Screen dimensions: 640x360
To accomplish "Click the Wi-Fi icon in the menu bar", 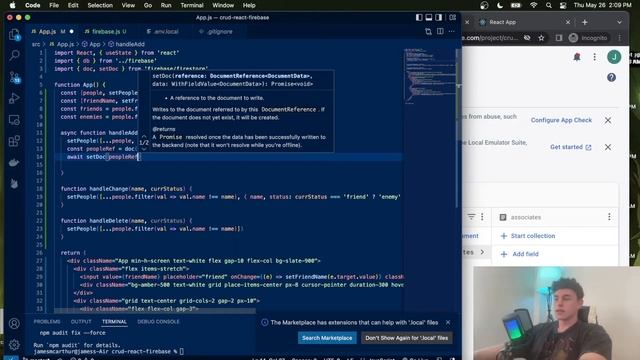I will pyautogui.click(x=533, y=5).
